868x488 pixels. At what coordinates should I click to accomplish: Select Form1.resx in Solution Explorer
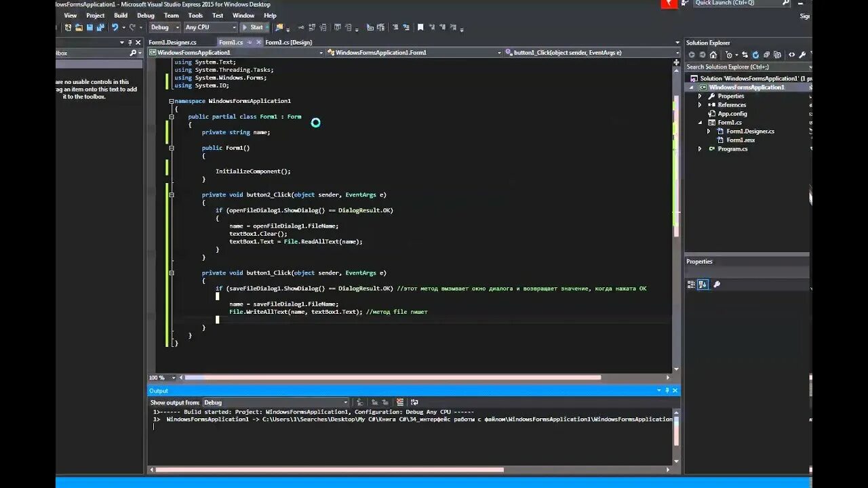(741, 140)
